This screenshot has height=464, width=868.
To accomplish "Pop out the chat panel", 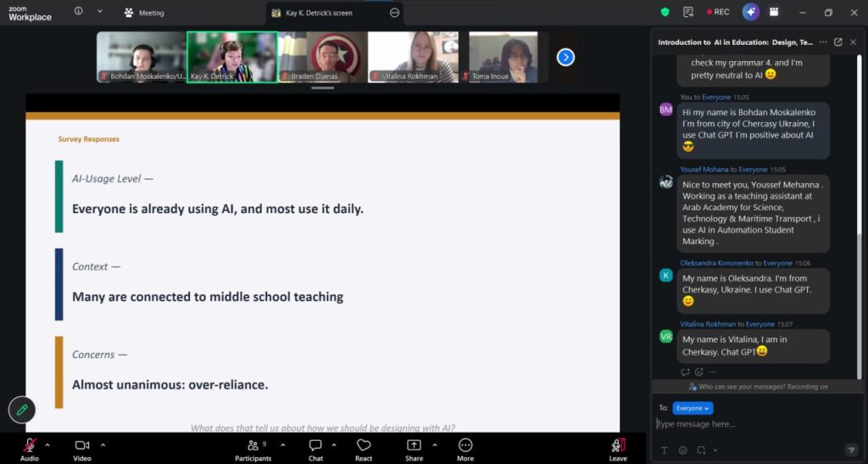I will coord(837,42).
